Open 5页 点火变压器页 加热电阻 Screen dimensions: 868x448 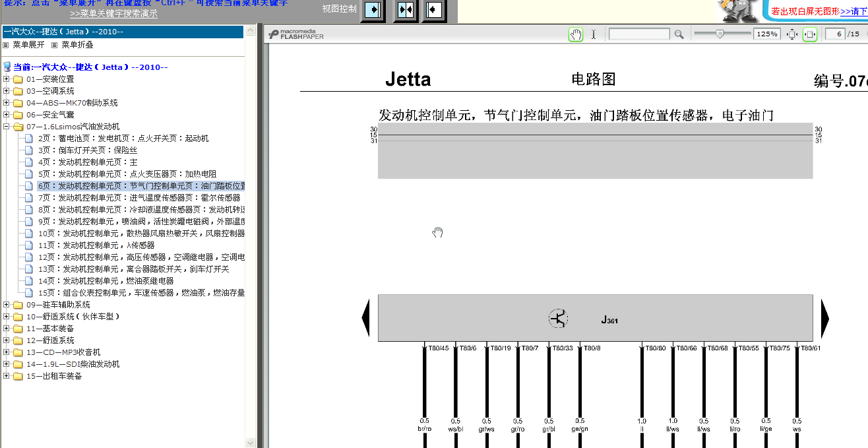click(127, 174)
